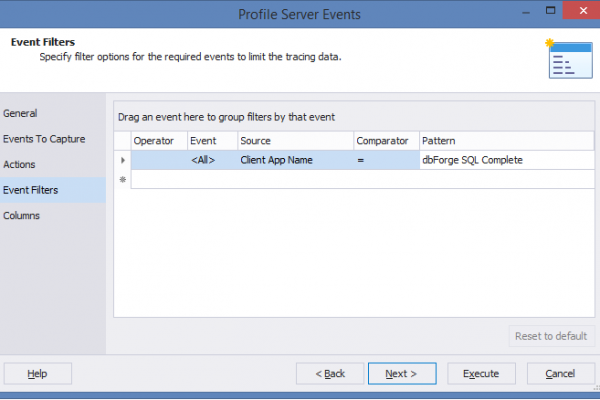Open the = comparator cell
Image resolution: width=600 pixels, height=400 pixels.
(x=386, y=160)
